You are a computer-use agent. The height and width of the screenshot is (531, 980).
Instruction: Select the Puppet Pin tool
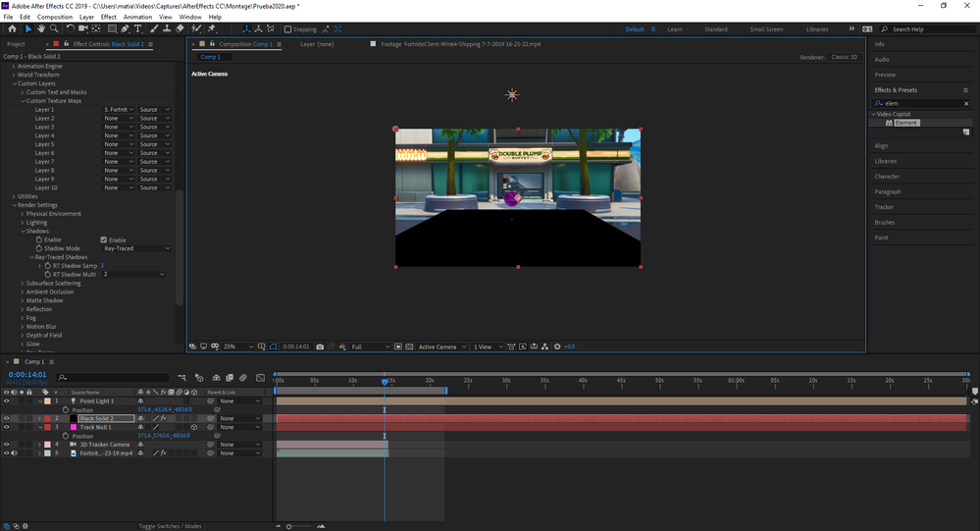[212, 28]
